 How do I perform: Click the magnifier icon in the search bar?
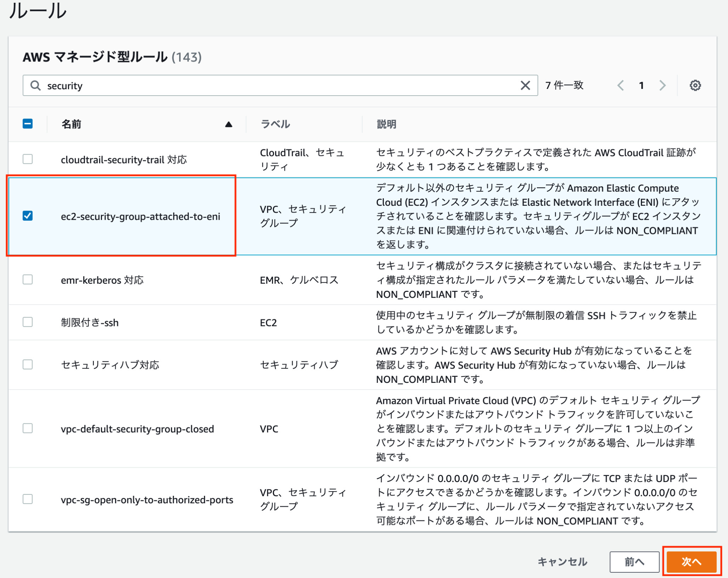35,85
